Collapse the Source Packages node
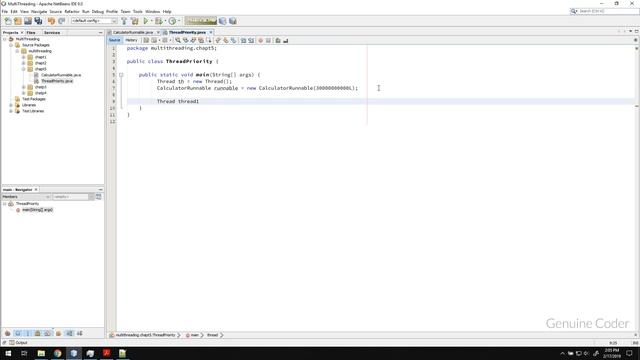Image resolution: width=640 pixels, height=360 pixels. click(11, 45)
